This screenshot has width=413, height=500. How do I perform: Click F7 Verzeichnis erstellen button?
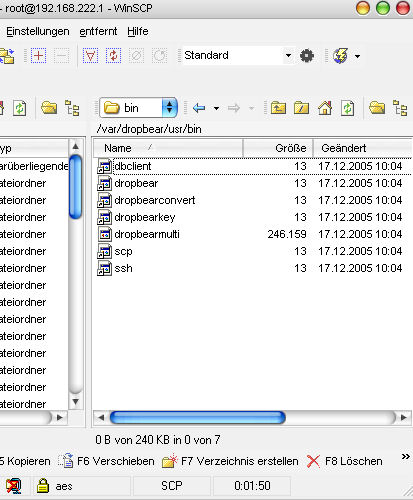coord(230,461)
